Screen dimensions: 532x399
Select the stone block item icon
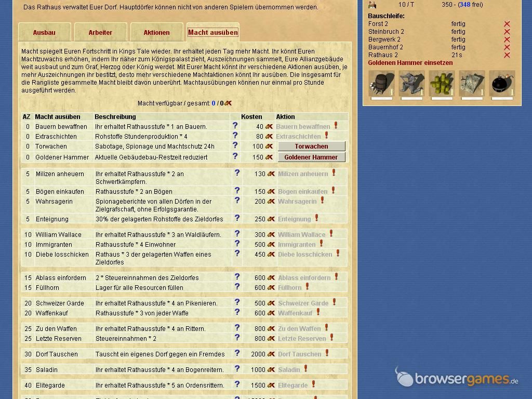pos(472,84)
